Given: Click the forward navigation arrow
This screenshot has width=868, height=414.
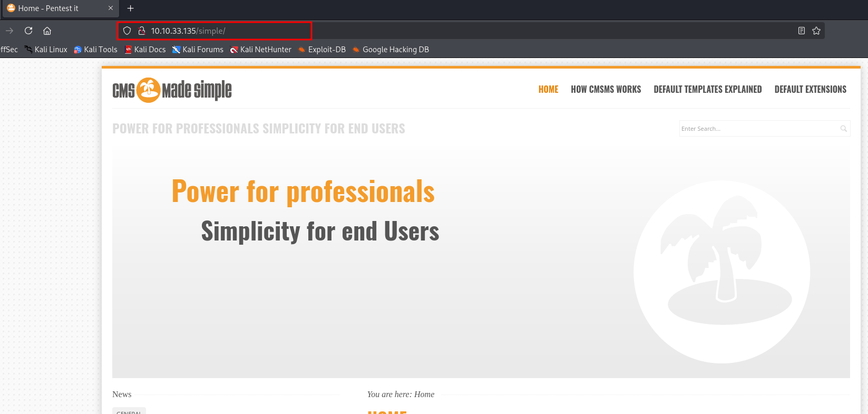Looking at the screenshot, I should pos(9,31).
